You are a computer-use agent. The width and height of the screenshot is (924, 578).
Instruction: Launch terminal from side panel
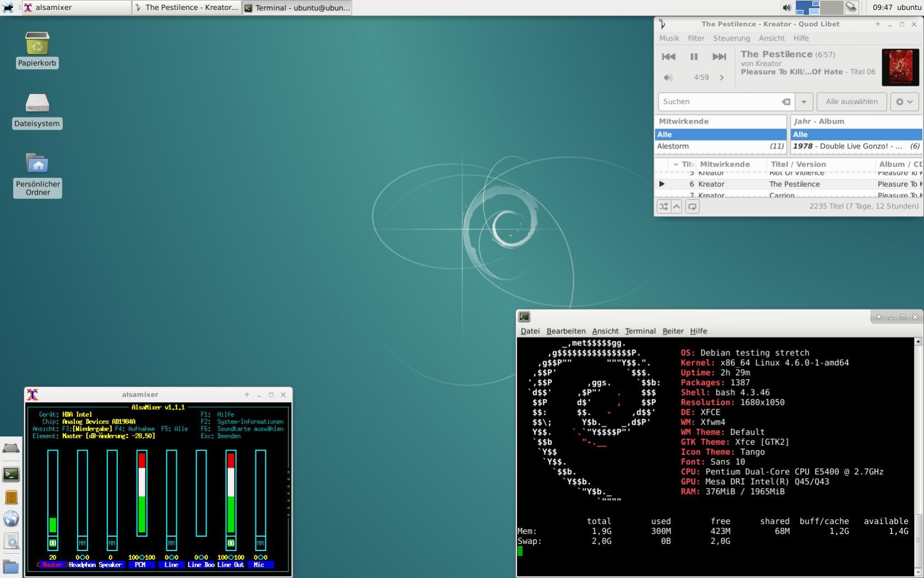click(11, 474)
